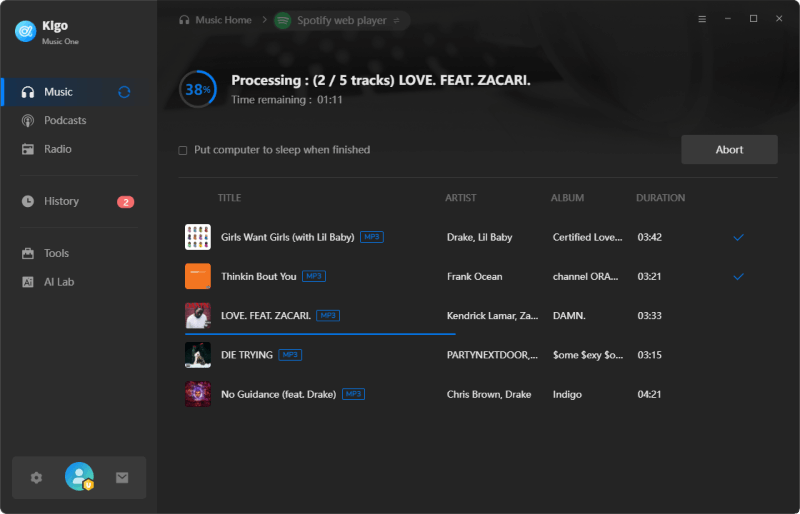Click album DAMN.
The width and height of the screenshot is (800, 514).
pyautogui.click(x=569, y=316)
